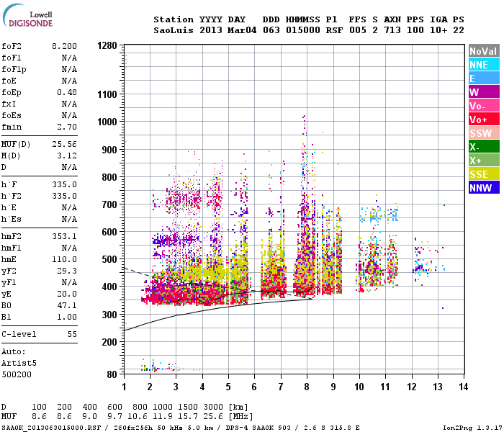Click the fmin value 2.70
The height and width of the screenshot is (432, 504).
click(67, 127)
